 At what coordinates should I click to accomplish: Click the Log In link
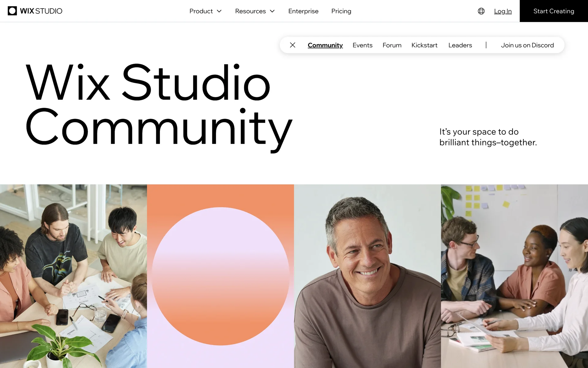click(503, 11)
